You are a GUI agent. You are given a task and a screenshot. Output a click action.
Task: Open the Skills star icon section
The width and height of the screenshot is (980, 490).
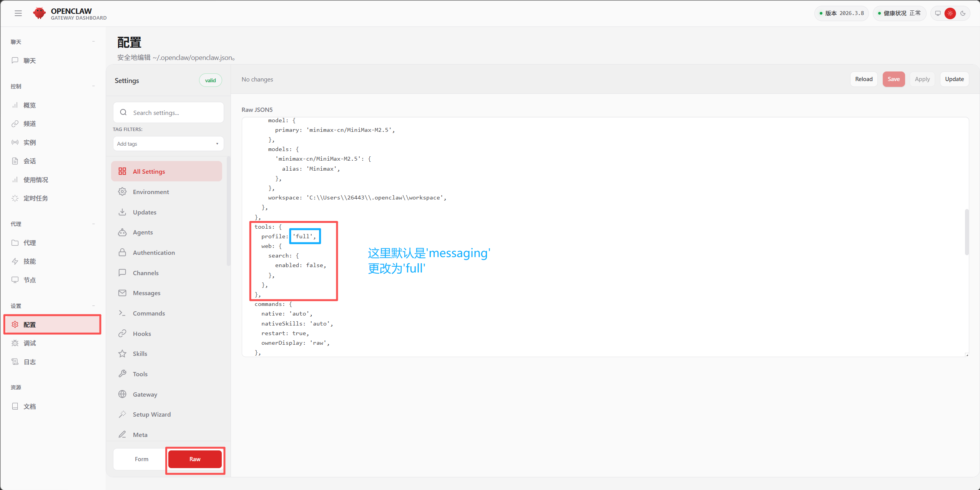pos(140,354)
